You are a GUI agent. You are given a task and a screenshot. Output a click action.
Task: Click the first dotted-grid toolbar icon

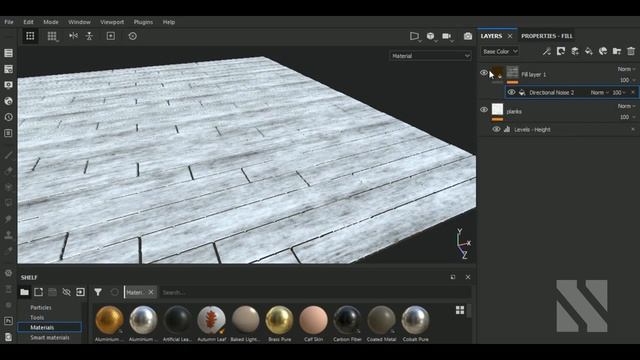(x=30, y=36)
